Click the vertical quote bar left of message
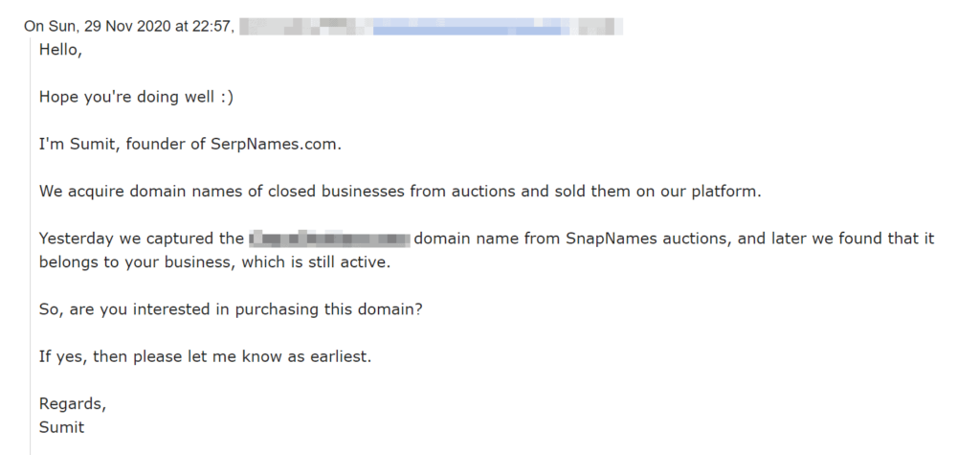980x455 pixels. (30, 244)
